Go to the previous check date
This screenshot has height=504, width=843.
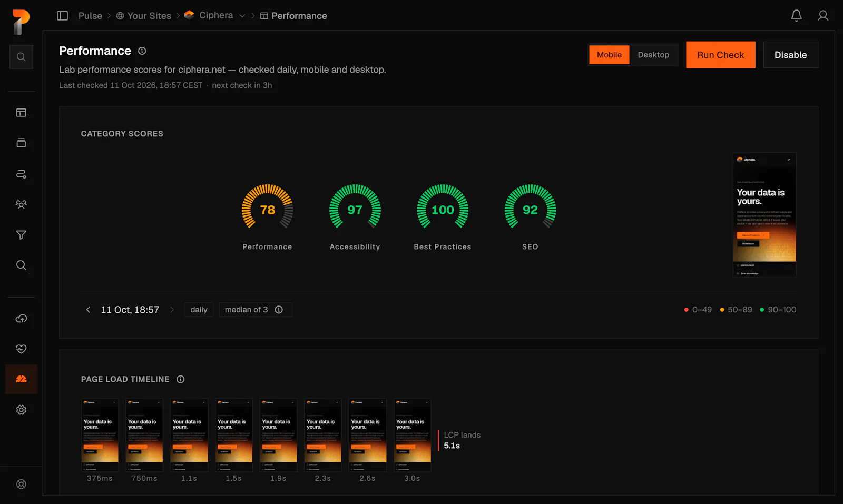[x=88, y=310]
